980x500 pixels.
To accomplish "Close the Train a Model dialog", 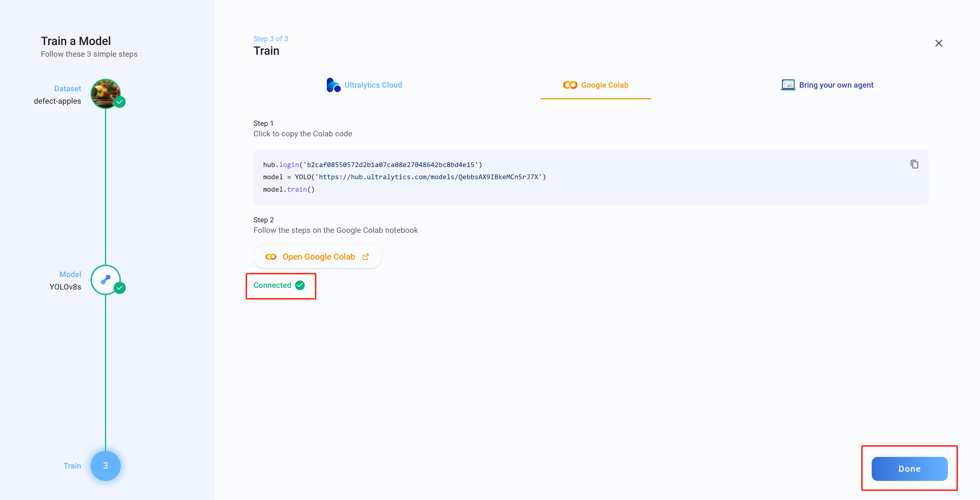I will coord(939,43).
